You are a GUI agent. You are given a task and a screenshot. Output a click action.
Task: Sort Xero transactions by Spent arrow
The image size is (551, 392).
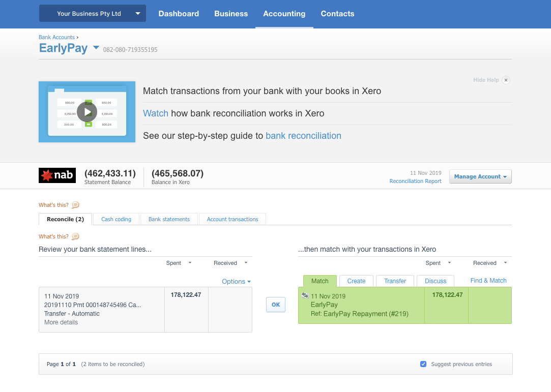point(449,263)
